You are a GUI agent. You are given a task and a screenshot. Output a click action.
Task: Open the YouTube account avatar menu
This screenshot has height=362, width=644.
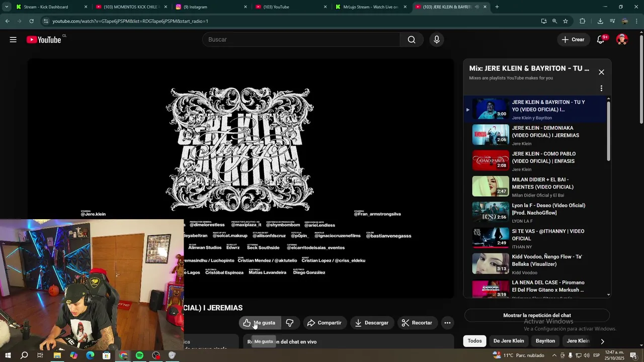622,40
